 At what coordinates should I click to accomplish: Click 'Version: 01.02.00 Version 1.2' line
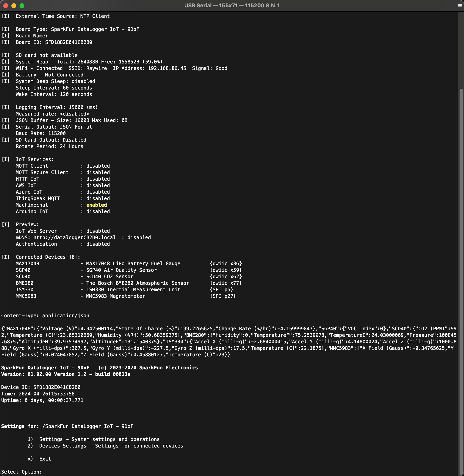66,374
